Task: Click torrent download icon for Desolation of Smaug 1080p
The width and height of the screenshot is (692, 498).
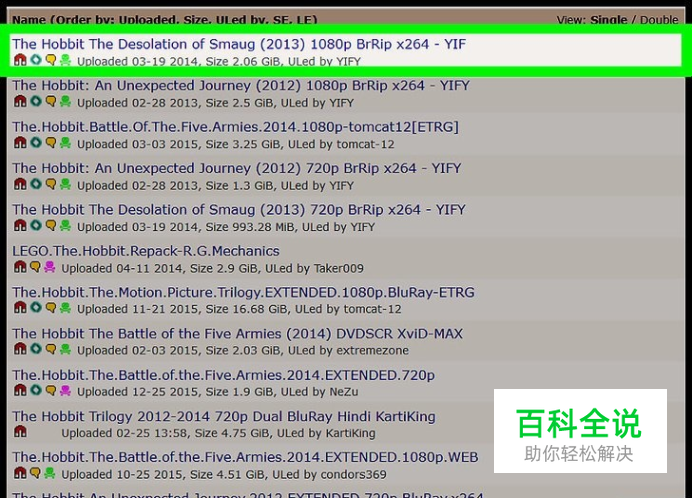Action: 36,60
